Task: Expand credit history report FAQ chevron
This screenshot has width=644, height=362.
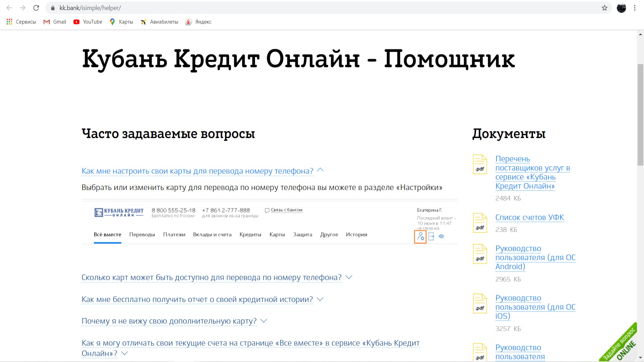Action: click(x=320, y=299)
